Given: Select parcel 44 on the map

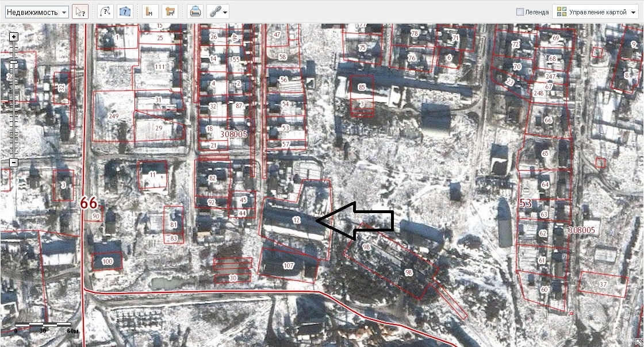Looking at the screenshot, I should pos(242,213).
